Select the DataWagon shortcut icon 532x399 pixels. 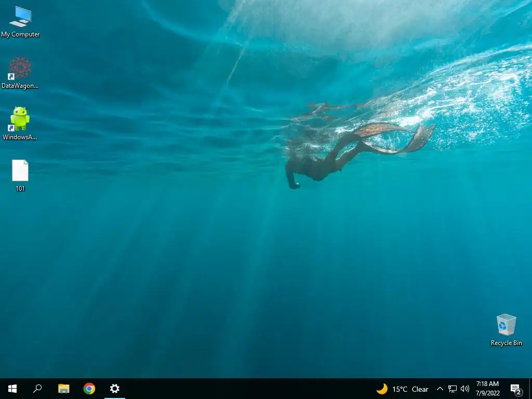[x=20, y=73]
